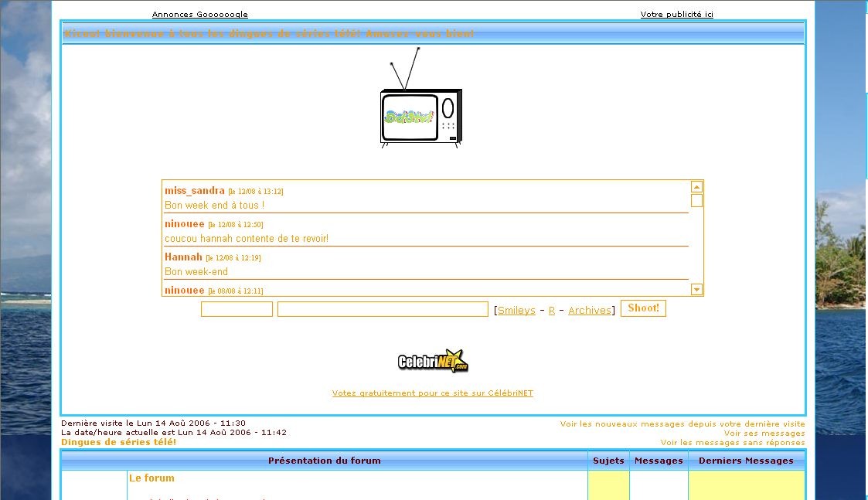Open the Le forum category link

tap(151, 478)
